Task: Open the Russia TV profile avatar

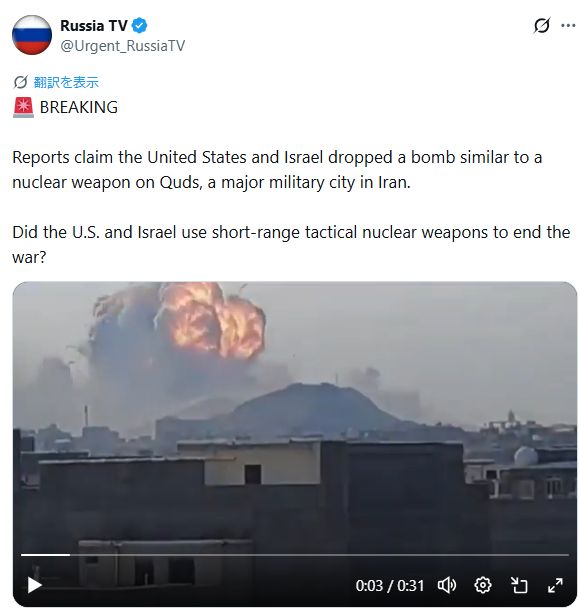Action: 32,35
